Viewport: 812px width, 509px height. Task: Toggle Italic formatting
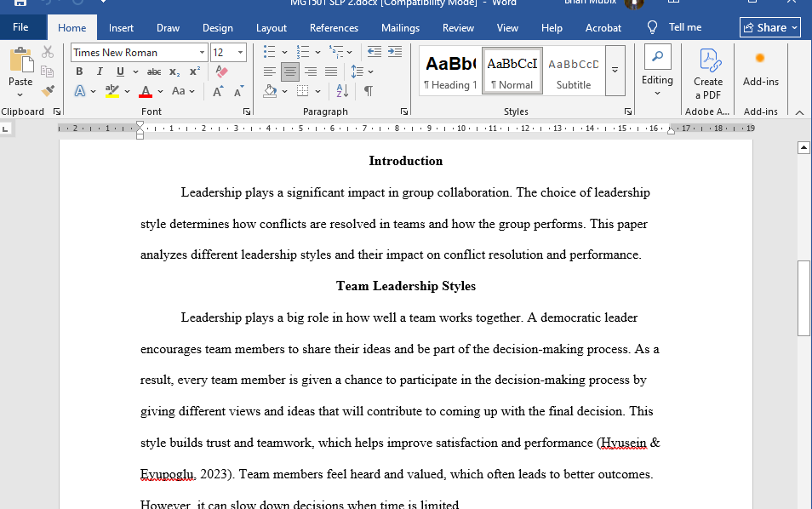click(100, 71)
